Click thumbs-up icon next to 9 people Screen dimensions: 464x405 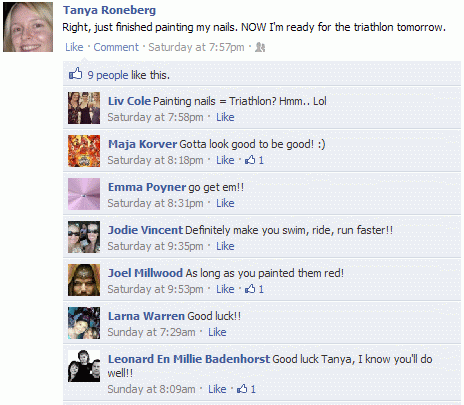76,74
